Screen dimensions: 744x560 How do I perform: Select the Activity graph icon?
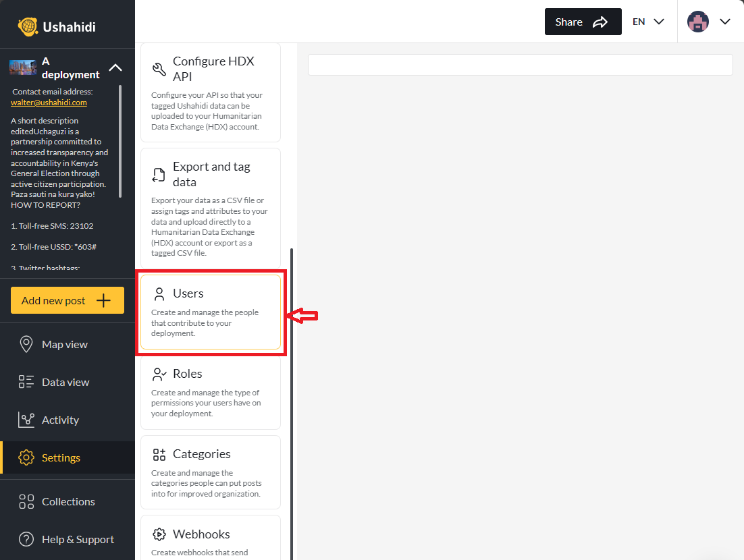[25, 420]
